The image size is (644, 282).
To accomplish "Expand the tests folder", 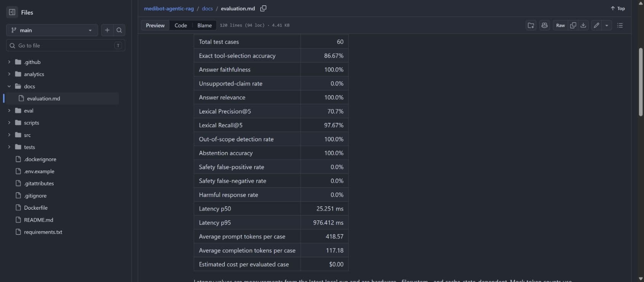I will (x=9, y=147).
